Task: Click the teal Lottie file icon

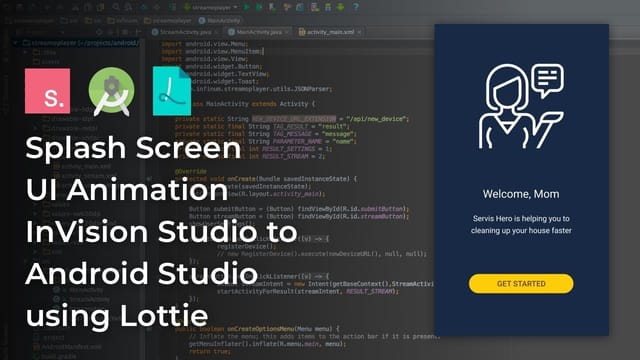Action: coord(172,91)
